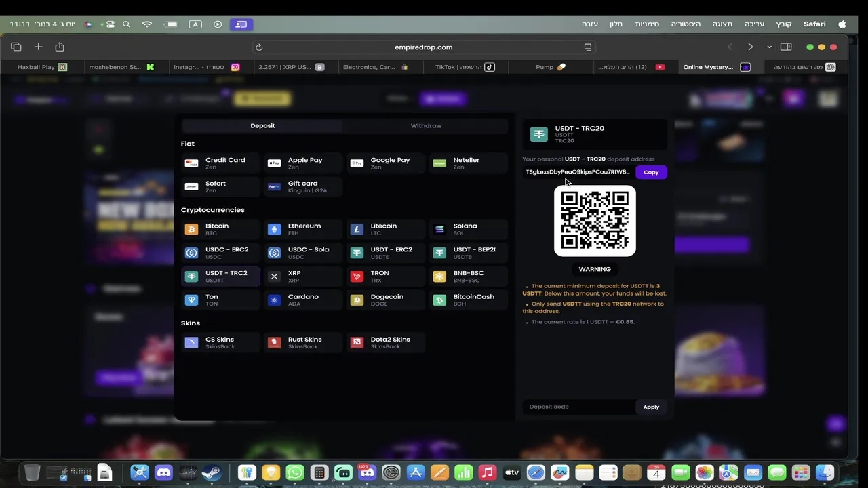
Task: Open Safari share button
Action: point(60,47)
